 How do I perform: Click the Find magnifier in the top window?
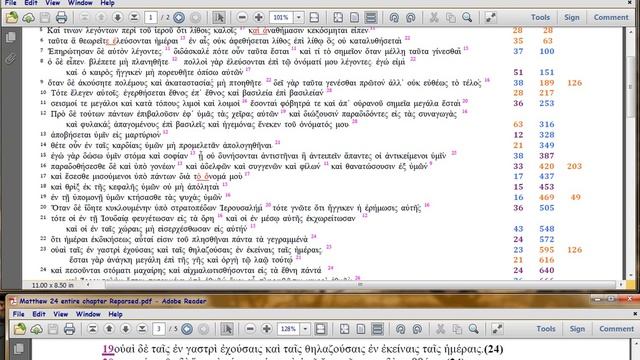467,18
